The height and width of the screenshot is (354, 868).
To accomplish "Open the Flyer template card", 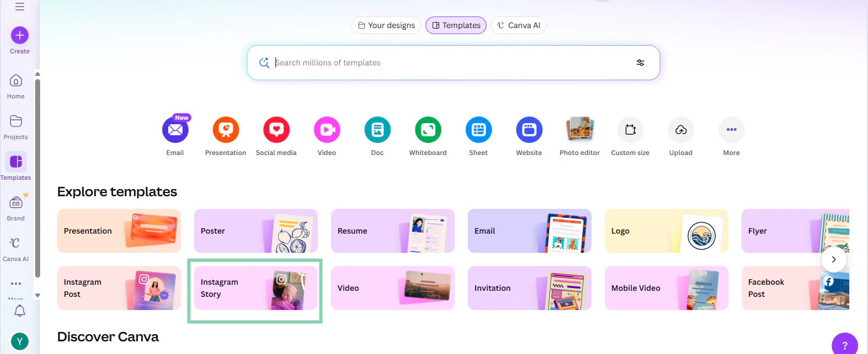I will pyautogui.click(x=795, y=231).
